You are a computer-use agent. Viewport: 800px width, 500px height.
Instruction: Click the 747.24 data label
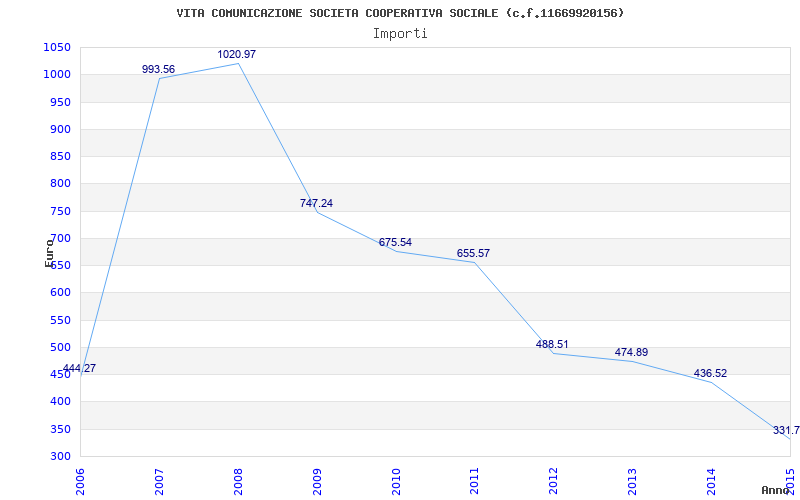point(316,203)
